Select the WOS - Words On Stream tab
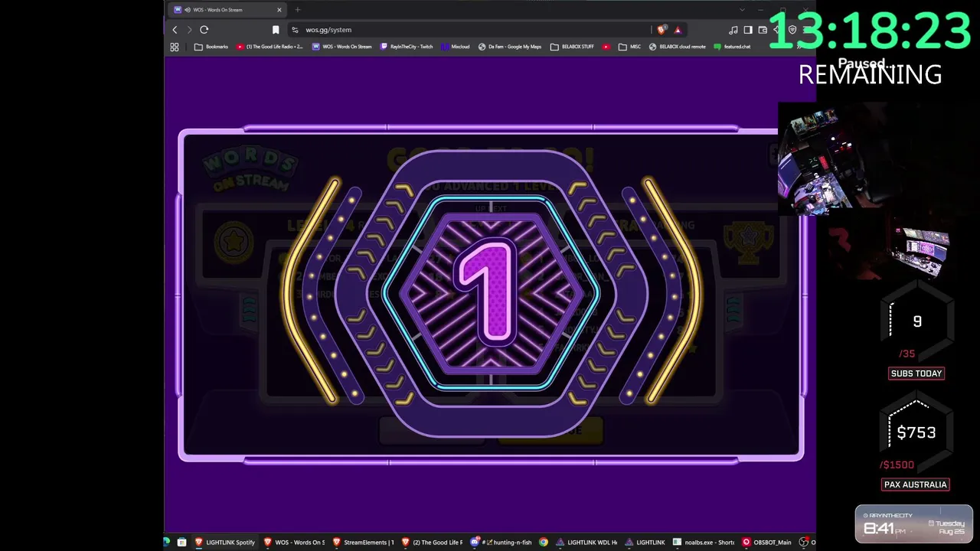980x551 pixels. 227,10
